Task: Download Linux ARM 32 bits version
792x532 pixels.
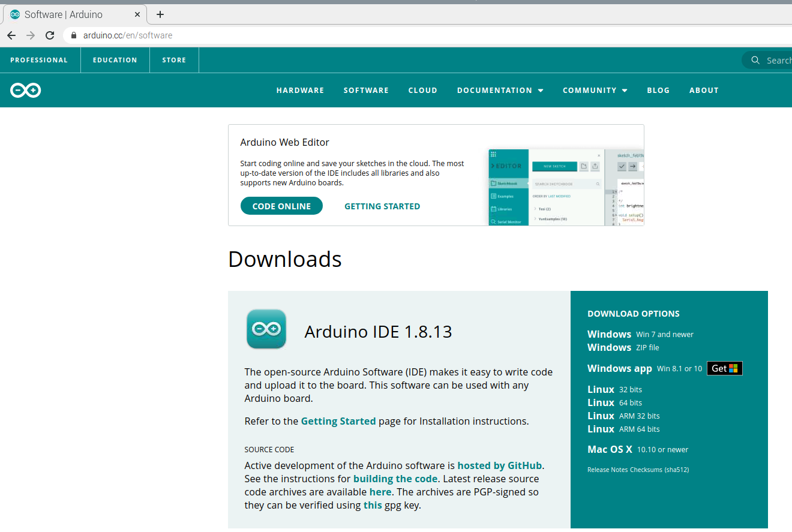Action: [623, 416]
